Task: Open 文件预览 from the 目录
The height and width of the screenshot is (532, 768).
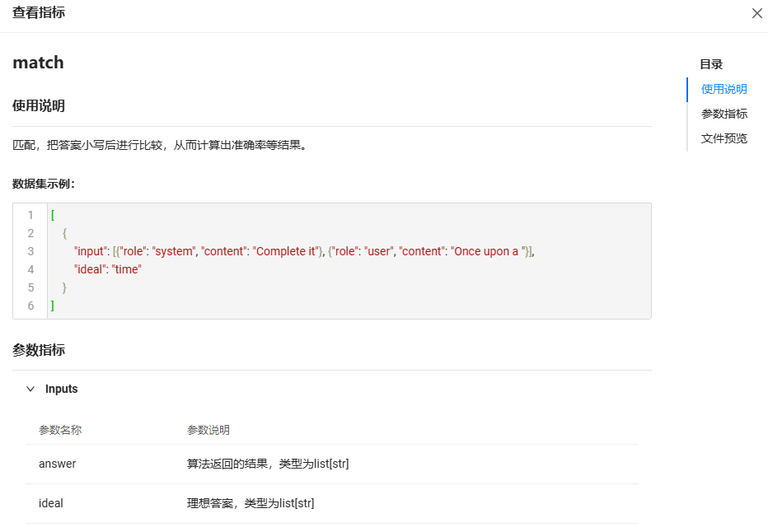Action: [724, 138]
